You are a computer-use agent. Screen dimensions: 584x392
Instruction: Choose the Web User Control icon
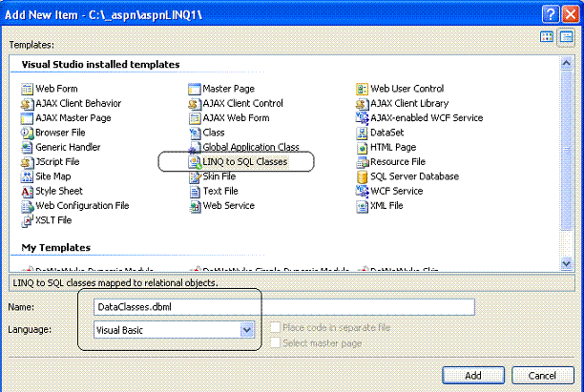pos(362,89)
